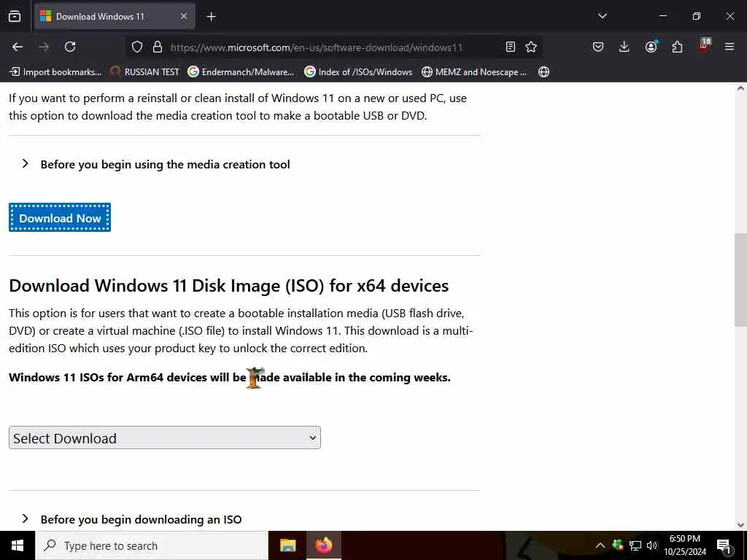Open File Explorer from taskbar
This screenshot has width=747, height=560.
click(287, 545)
